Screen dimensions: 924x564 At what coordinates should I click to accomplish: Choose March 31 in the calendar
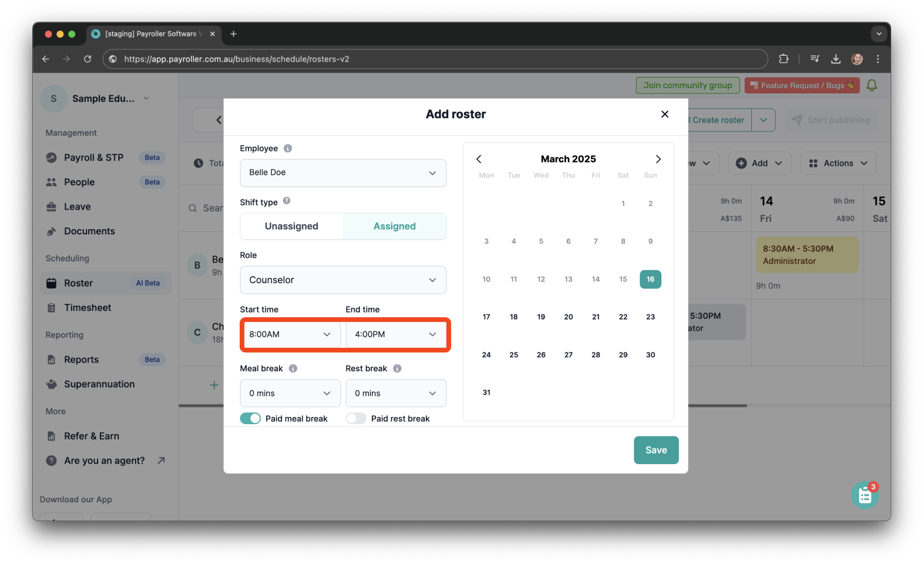[486, 392]
